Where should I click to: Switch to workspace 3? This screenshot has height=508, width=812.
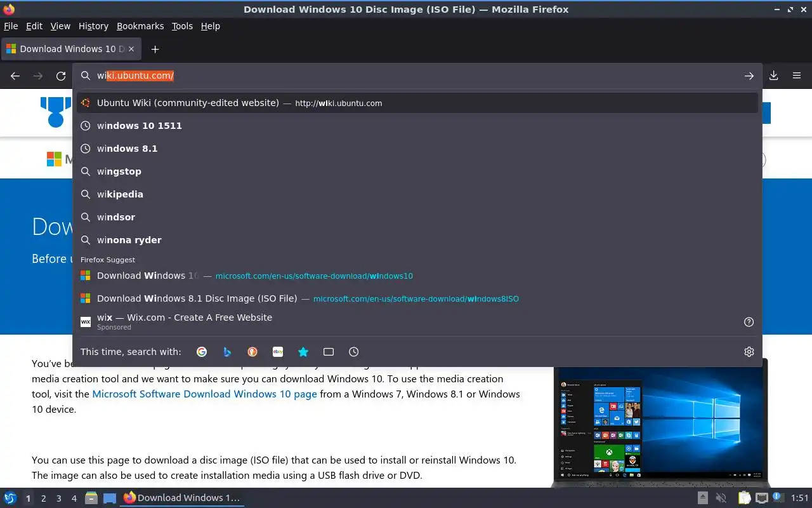[x=58, y=498]
